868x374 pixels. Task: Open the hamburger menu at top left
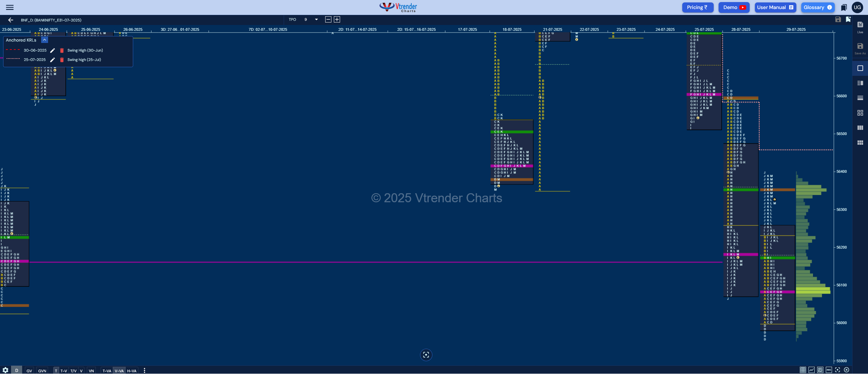[10, 7]
